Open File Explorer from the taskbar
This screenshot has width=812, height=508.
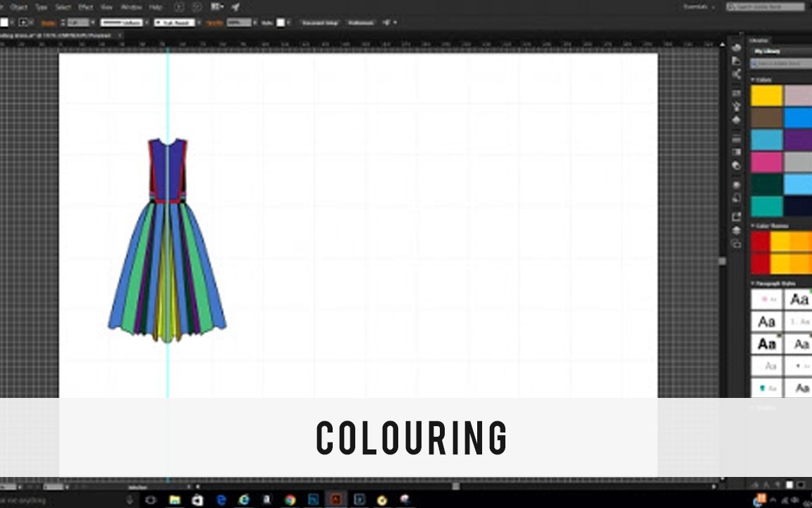[x=175, y=500]
